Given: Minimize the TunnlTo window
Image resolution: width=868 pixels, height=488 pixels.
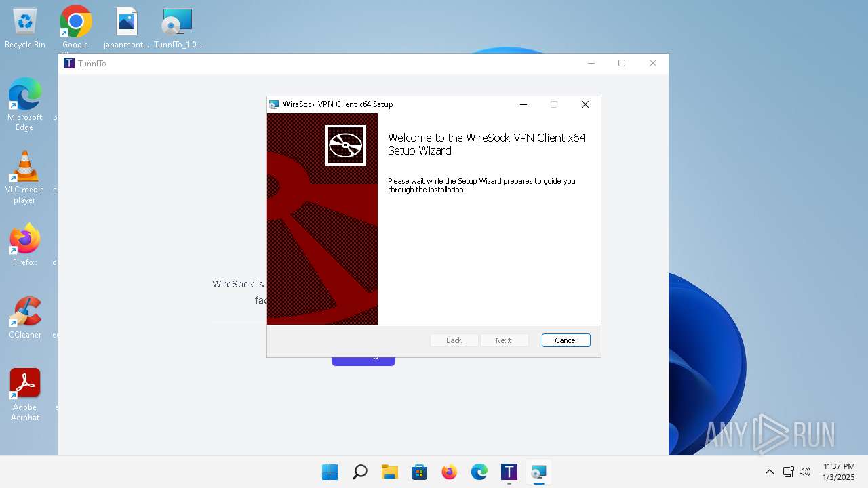Looking at the screenshot, I should (x=591, y=63).
